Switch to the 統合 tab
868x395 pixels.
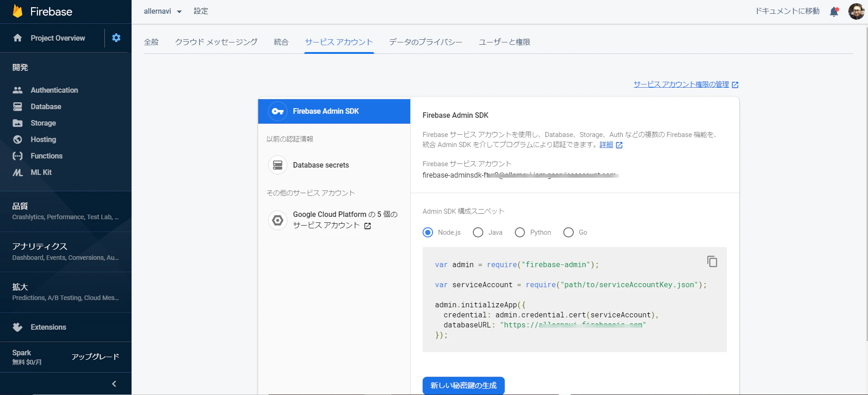[x=281, y=42]
